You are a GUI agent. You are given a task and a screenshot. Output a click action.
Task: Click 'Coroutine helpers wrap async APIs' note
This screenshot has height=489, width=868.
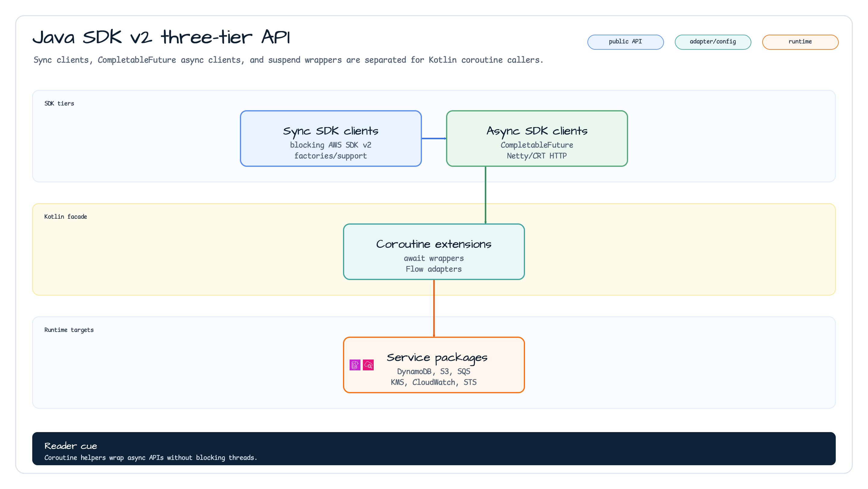pyautogui.click(x=151, y=458)
